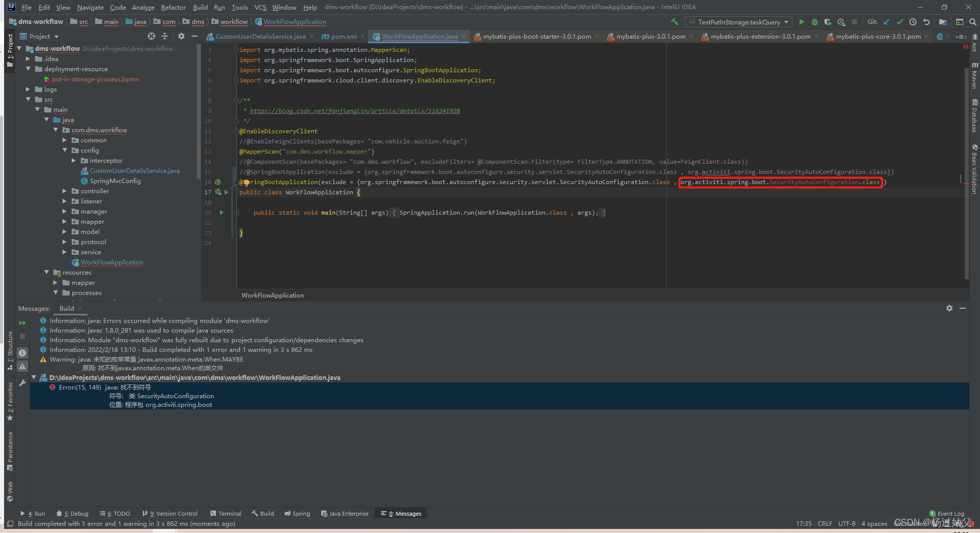Open the run configurations dropdown
The height and width of the screenshot is (533, 980).
[x=786, y=22]
